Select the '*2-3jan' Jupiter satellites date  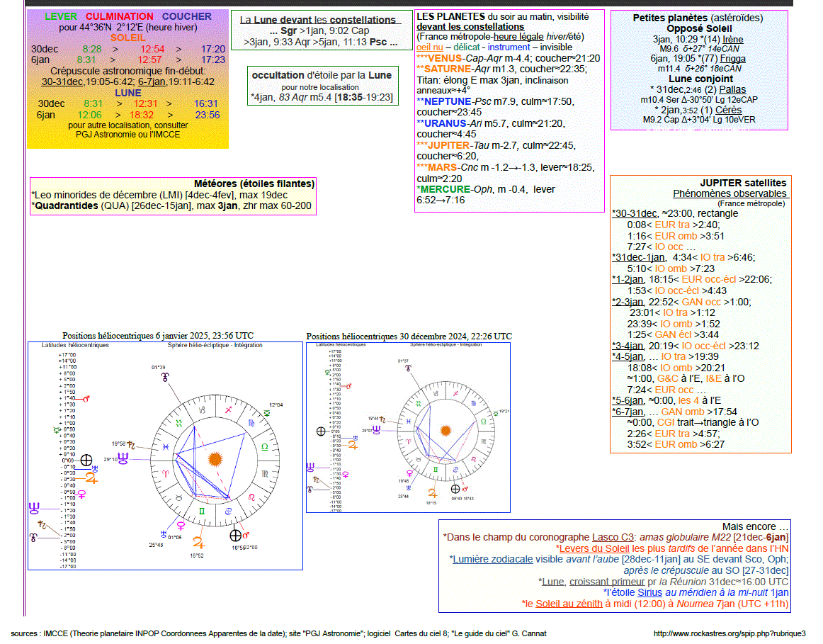(628, 302)
